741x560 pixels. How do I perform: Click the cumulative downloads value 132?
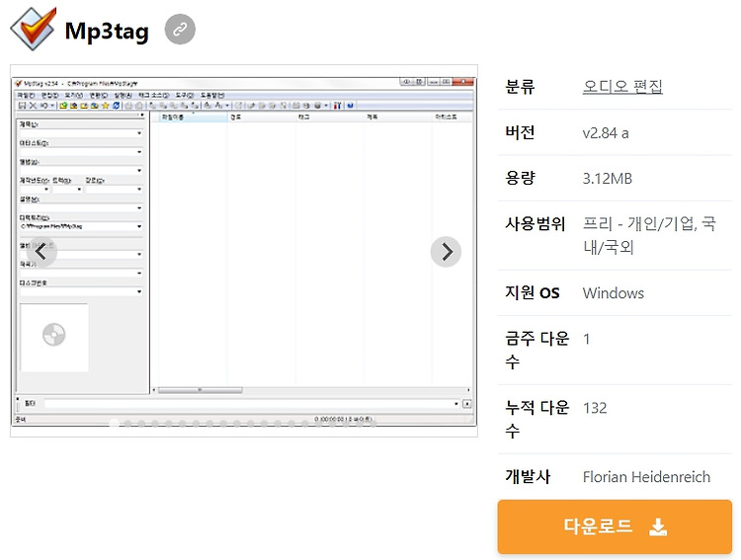coord(595,408)
